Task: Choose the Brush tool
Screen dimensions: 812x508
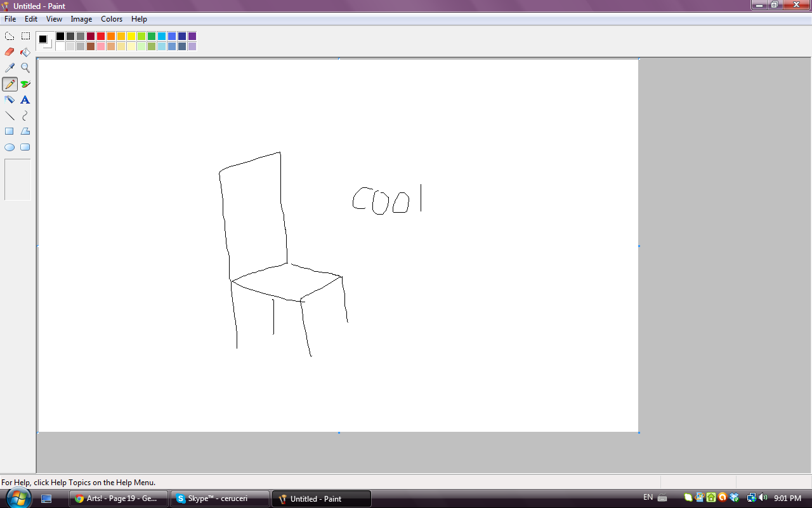Action: [25, 84]
